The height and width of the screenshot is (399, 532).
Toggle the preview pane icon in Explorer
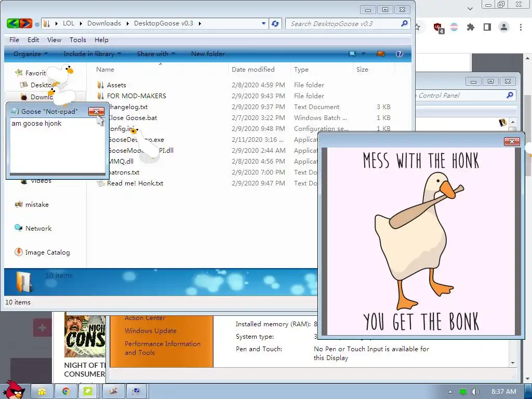click(x=381, y=54)
